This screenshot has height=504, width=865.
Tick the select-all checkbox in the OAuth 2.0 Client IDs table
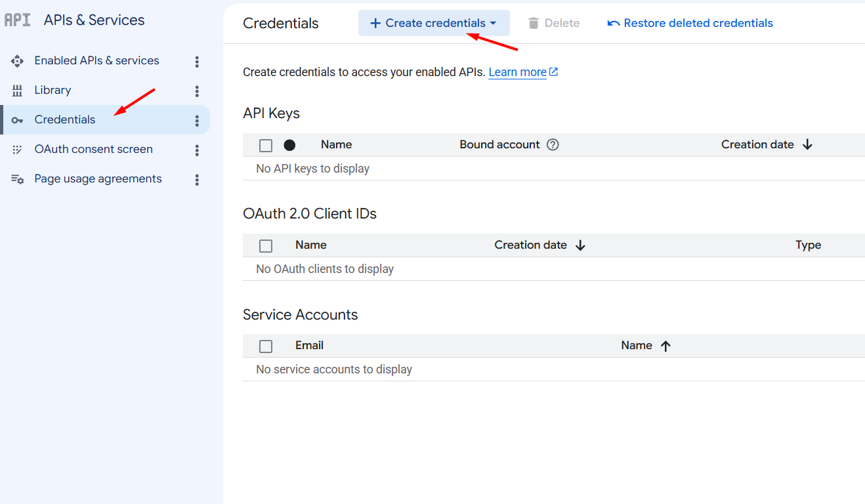[x=266, y=246]
